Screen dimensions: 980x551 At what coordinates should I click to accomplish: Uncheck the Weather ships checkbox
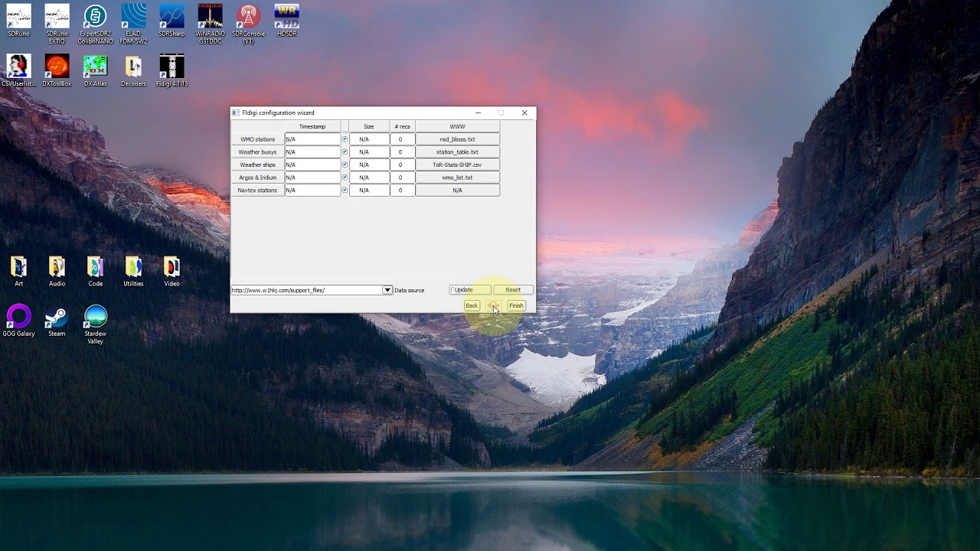point(345,165)
